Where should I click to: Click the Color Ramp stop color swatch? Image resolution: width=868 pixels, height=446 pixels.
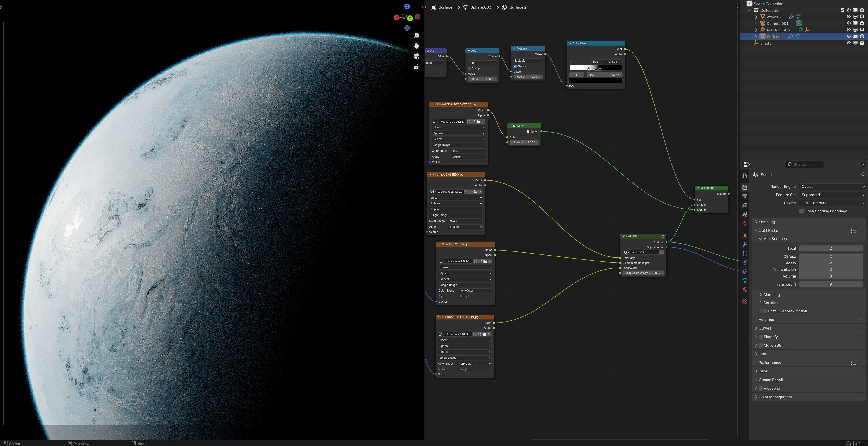[x=595, y=81]
